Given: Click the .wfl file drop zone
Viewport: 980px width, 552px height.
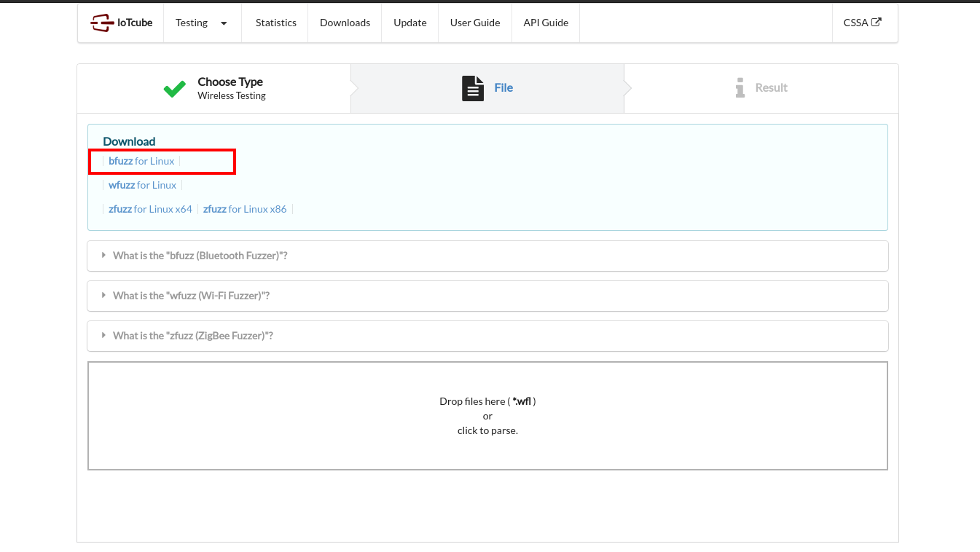Looking at the screenshot, I should [487, 416].
